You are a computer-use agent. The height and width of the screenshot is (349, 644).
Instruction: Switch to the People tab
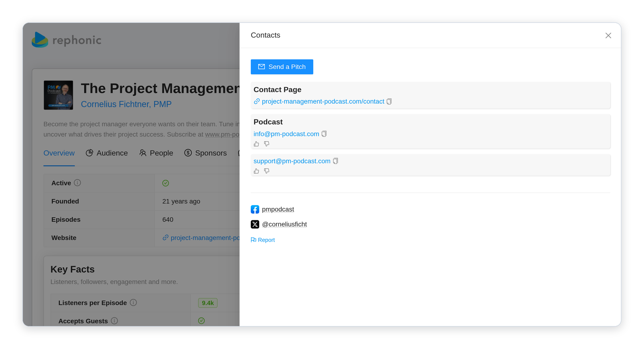156,153
